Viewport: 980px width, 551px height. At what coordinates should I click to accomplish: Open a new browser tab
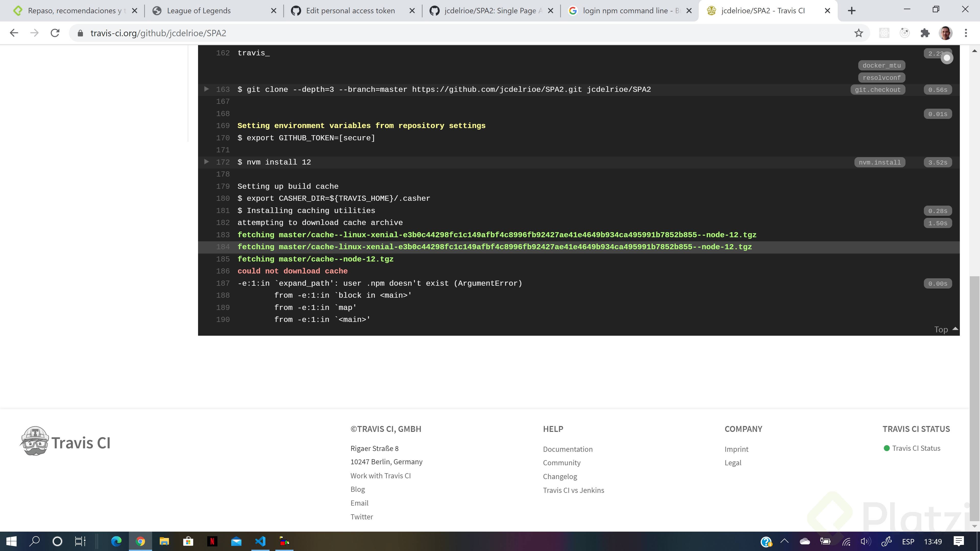tap(851, 11)
